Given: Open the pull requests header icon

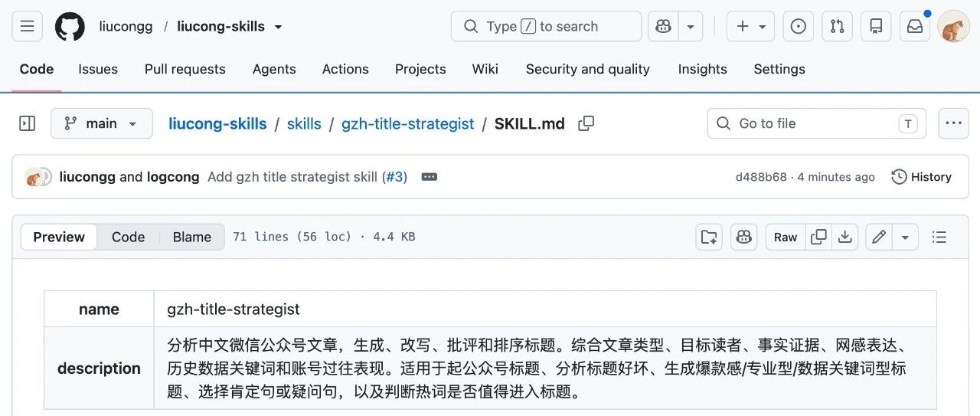Looking at the screenshot, I should [837, 26].
